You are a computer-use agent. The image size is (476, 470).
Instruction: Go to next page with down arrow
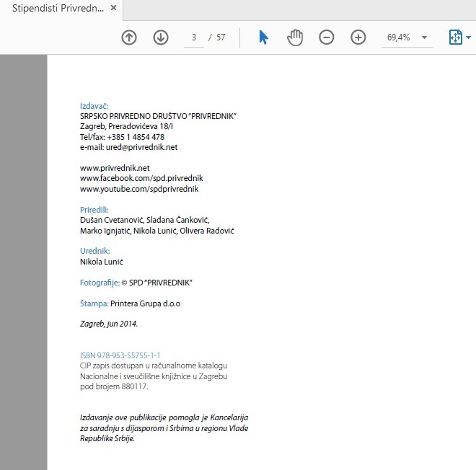pos(161,37)
